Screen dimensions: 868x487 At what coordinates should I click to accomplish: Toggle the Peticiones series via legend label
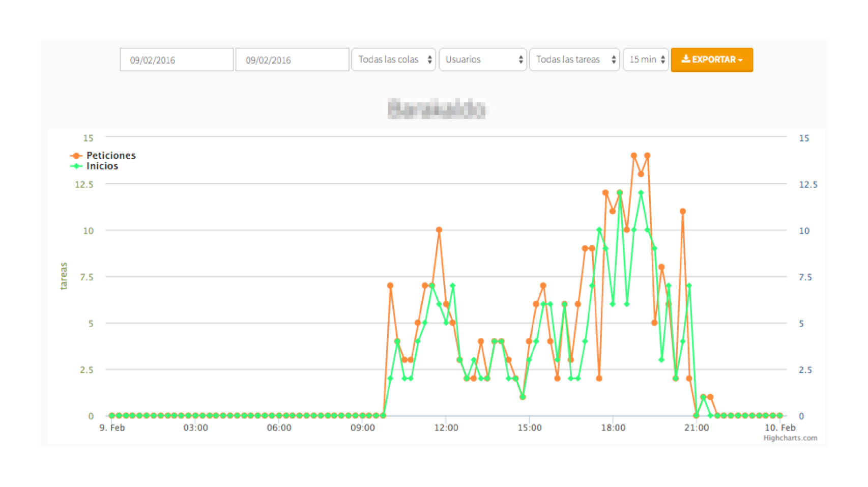tap(111, 156)
